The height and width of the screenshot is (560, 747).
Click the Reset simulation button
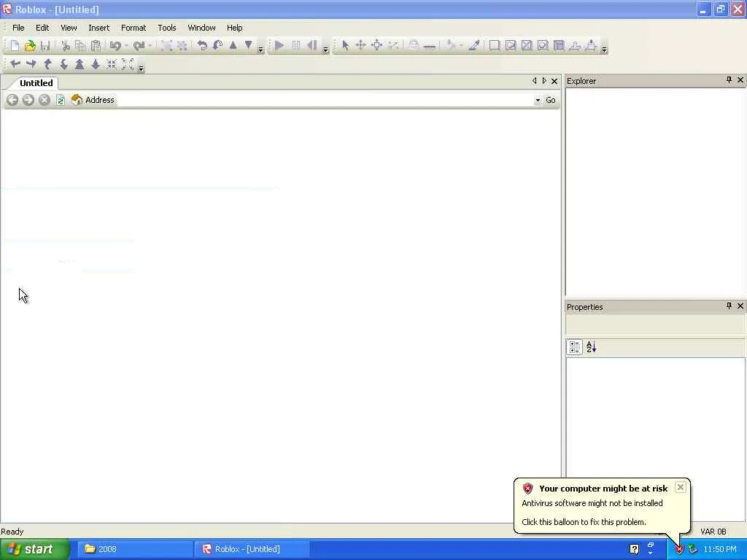coord(312,46)
